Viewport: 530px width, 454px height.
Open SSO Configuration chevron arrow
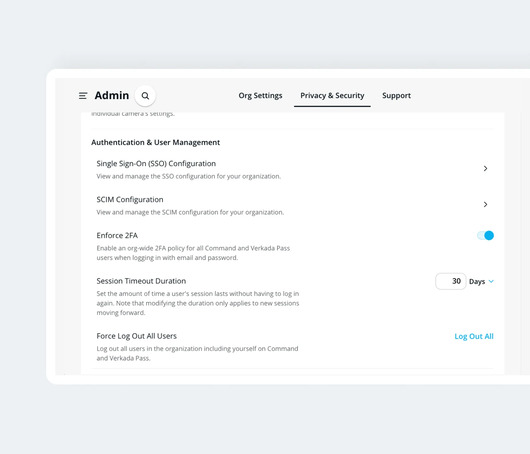pos(485,168)
